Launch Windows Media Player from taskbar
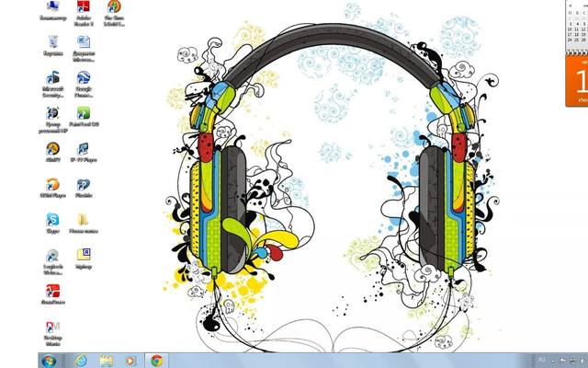 point(131,360)
